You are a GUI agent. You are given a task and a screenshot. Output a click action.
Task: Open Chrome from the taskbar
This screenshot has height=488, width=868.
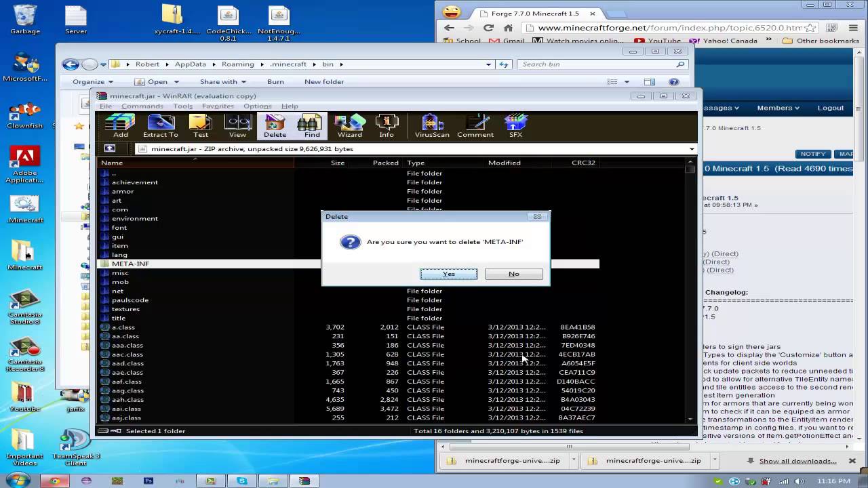[55, 481]
